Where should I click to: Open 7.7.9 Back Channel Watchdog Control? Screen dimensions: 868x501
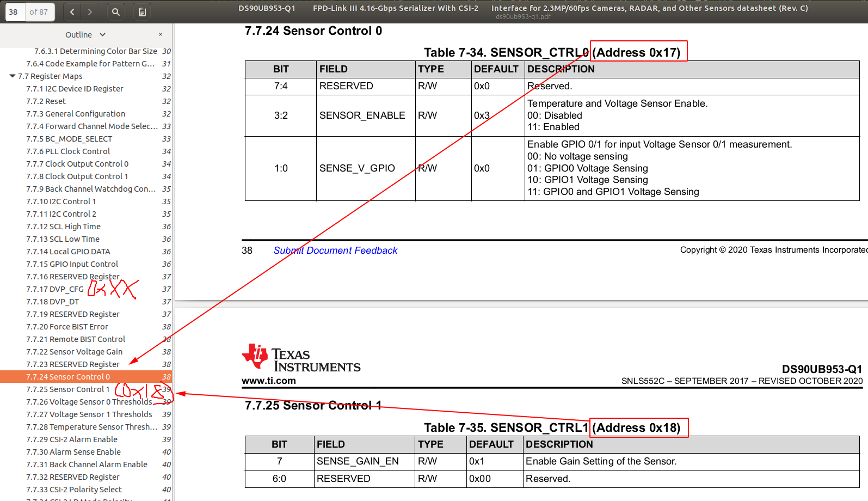[x=91, y=189]
